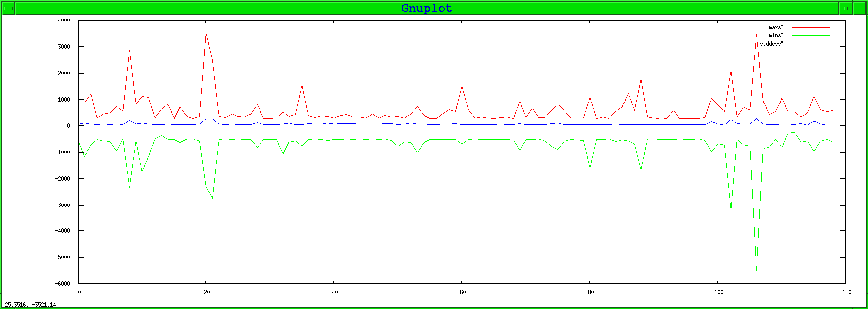Click the red peak near x equals 88

tap(641, 80)
